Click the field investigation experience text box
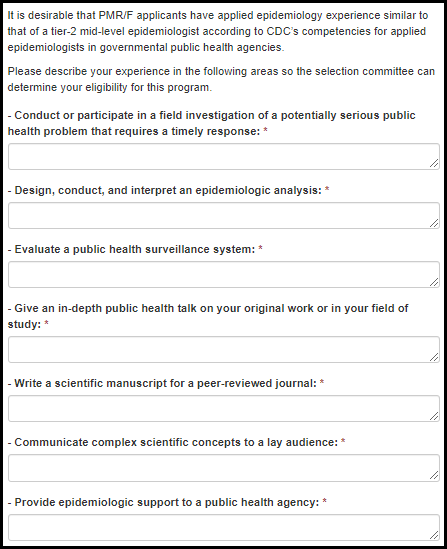The image size is (447, 549). [x=224, y=157]
